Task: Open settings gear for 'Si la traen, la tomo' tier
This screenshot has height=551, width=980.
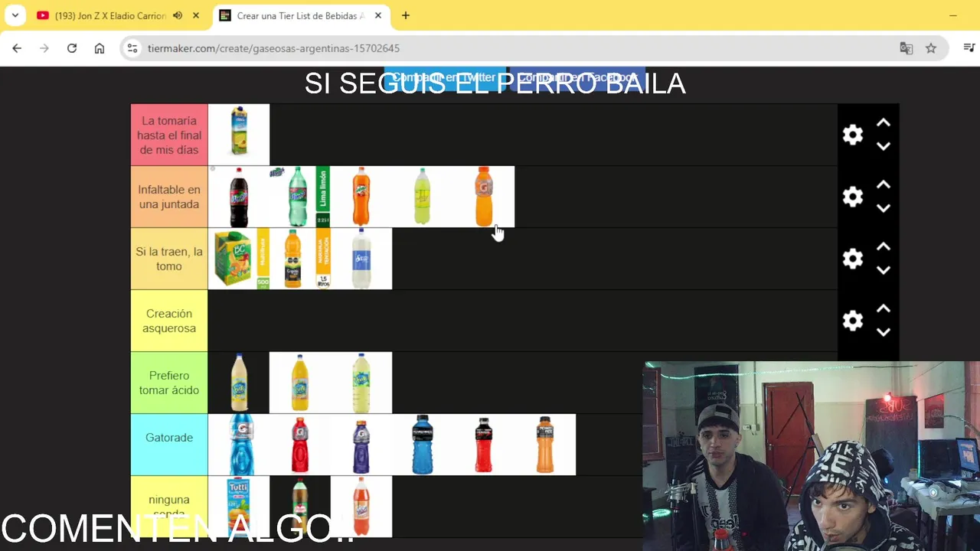Action: (852, 259)
